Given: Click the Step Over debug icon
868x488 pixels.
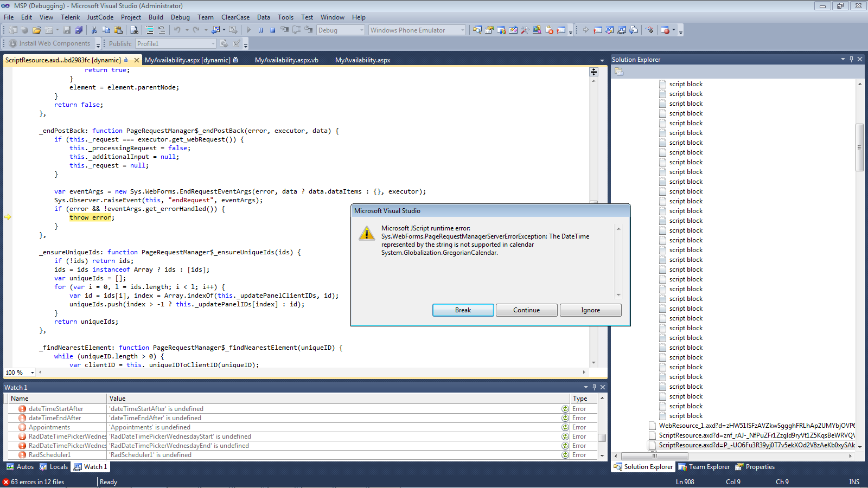Looking at the screenshot, I should 296,30.
